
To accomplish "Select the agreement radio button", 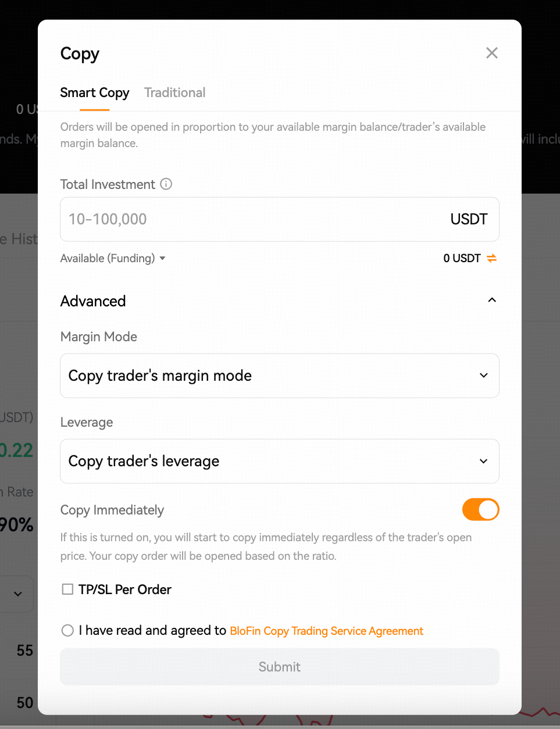I will [68, 630].
